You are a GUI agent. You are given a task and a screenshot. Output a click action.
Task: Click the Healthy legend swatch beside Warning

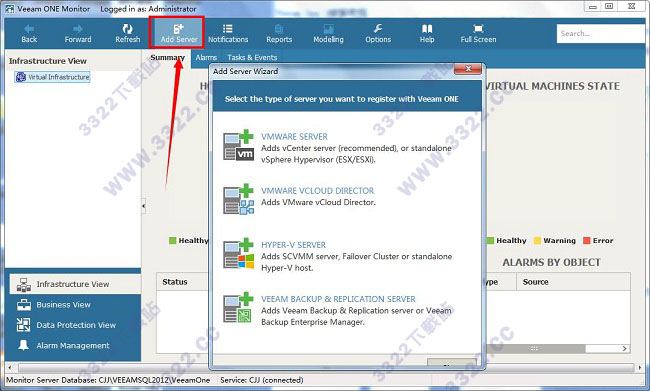point(490,240)
